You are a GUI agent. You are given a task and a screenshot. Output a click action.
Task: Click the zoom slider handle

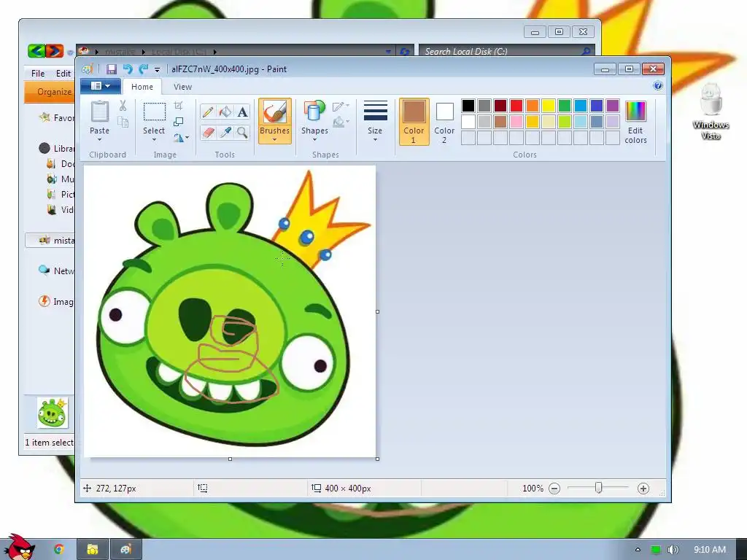[599, 488]
